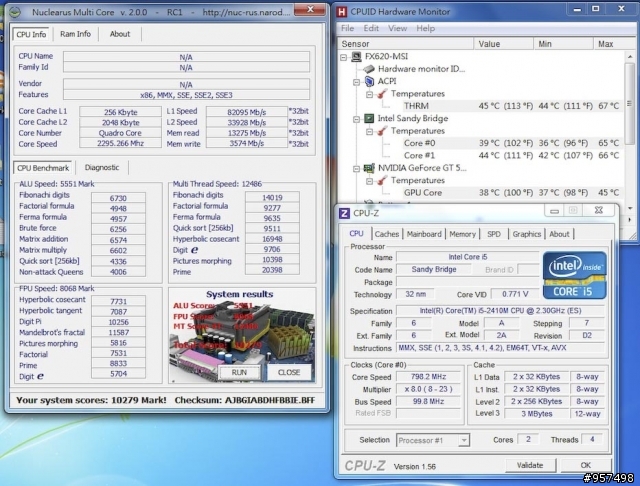The width and height of the screenshot is (640, 486).
Task: Click thermometer icon beside ACPI Temperatures
Action: (382, 94)
